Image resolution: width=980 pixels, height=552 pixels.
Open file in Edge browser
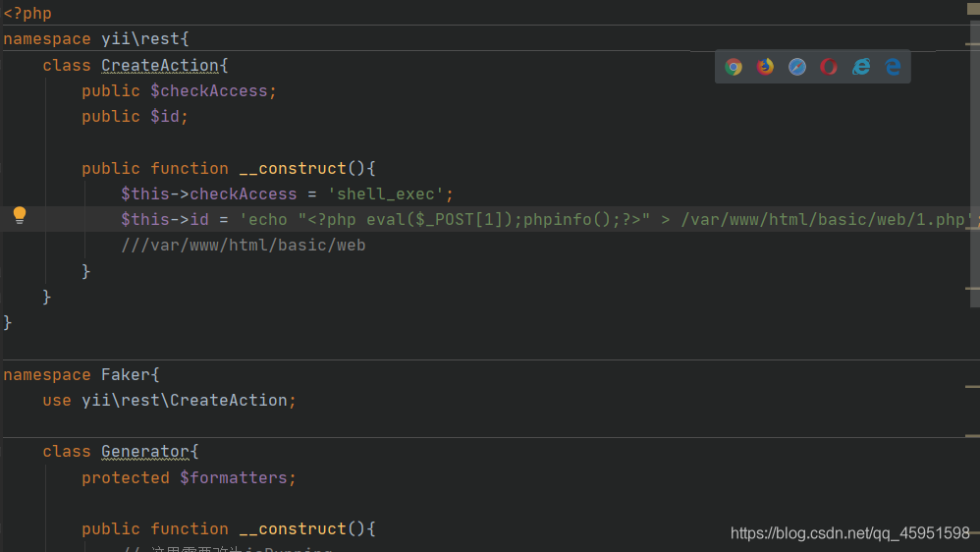(894, 67)
